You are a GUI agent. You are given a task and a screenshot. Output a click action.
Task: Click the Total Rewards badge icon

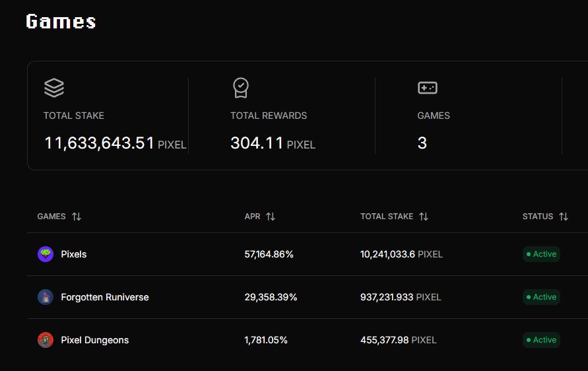pyautogui.click(x=241, y=88)
